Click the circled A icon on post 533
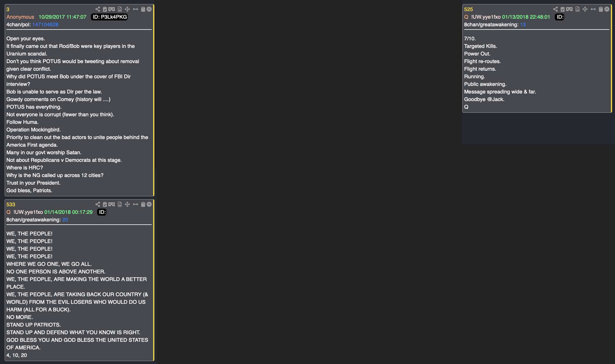 click(149, 204)
